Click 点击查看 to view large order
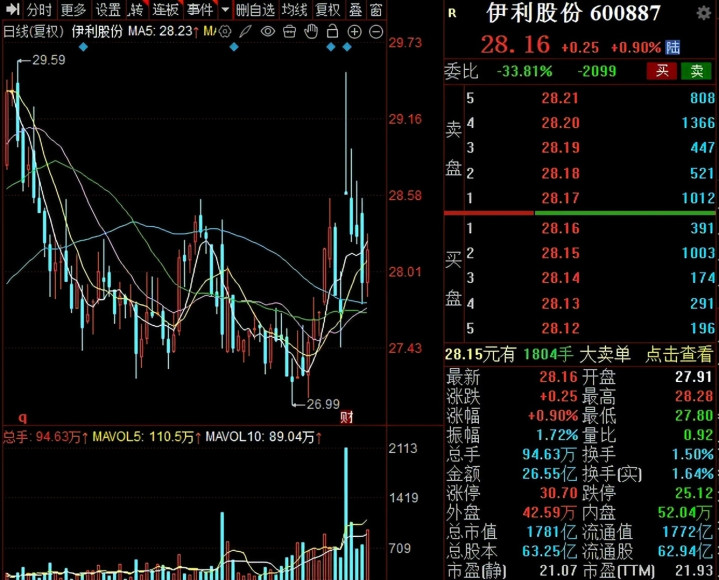 [679, 354]
